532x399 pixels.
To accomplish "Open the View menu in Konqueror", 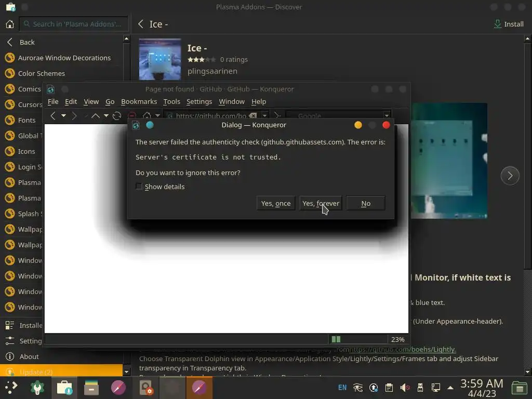I will coord(91,101).
